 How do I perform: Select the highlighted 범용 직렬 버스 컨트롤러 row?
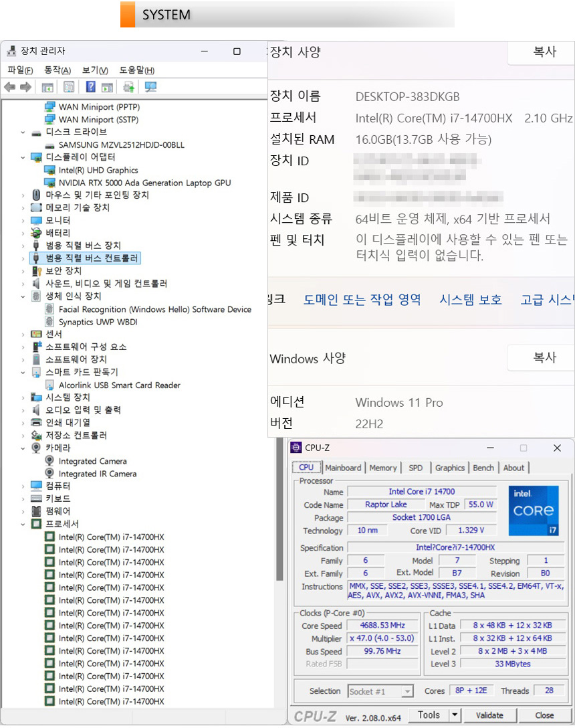(85, 258)
